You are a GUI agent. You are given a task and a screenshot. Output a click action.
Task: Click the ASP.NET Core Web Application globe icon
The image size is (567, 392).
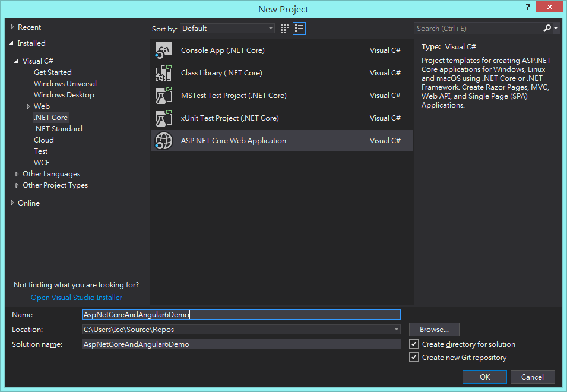164,141
